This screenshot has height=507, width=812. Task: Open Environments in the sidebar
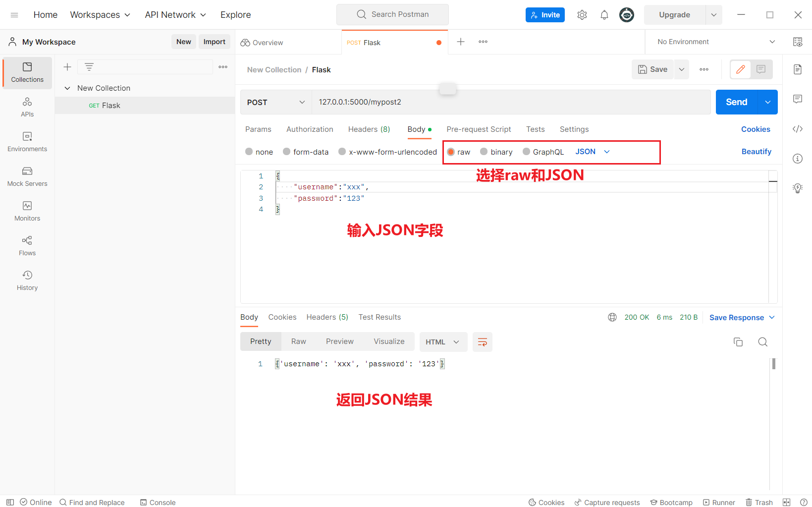coord(27,142)
